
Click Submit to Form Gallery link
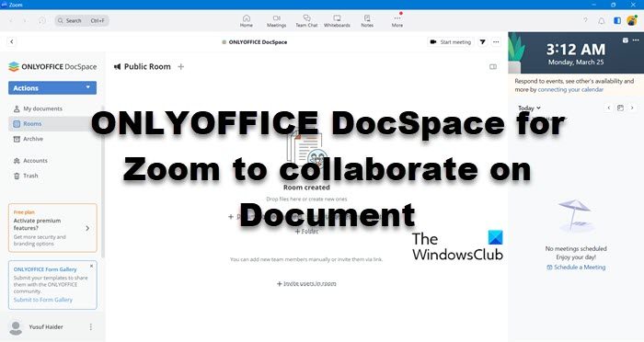(42, 300)
